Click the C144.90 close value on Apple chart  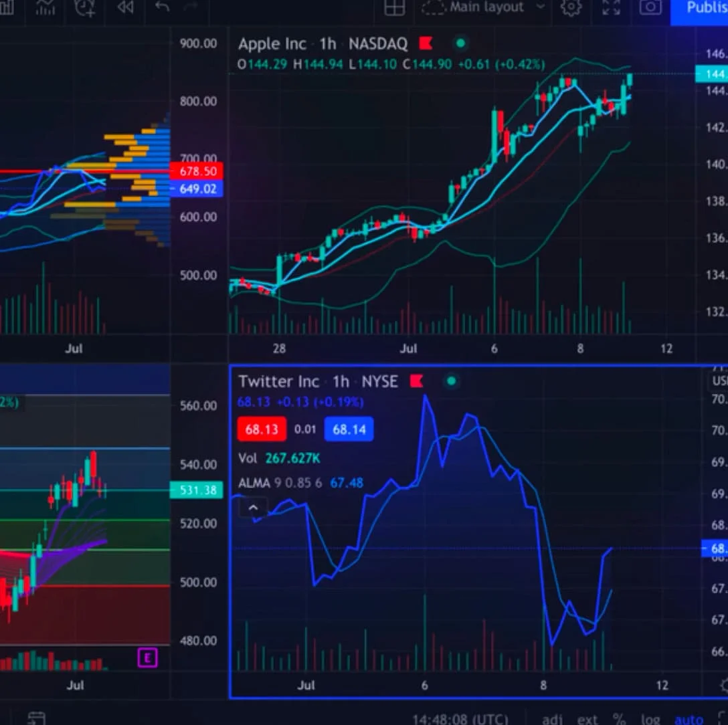coord(427,64)
